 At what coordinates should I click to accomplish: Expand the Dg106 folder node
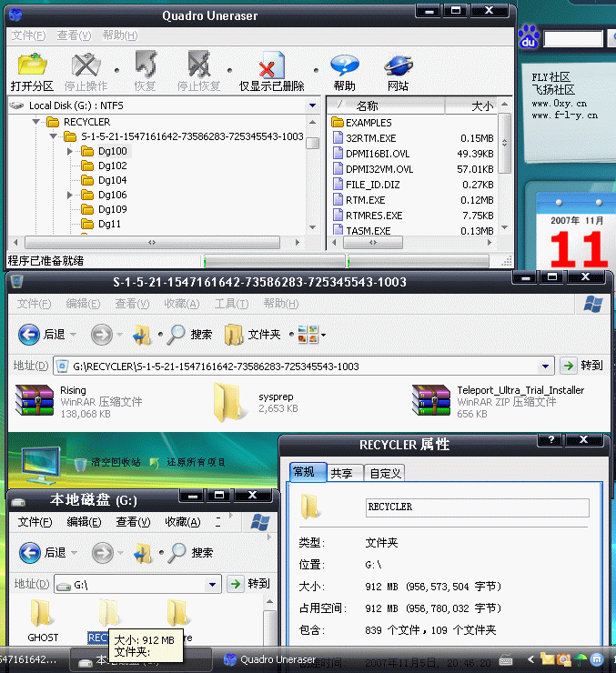click(69, 195)
